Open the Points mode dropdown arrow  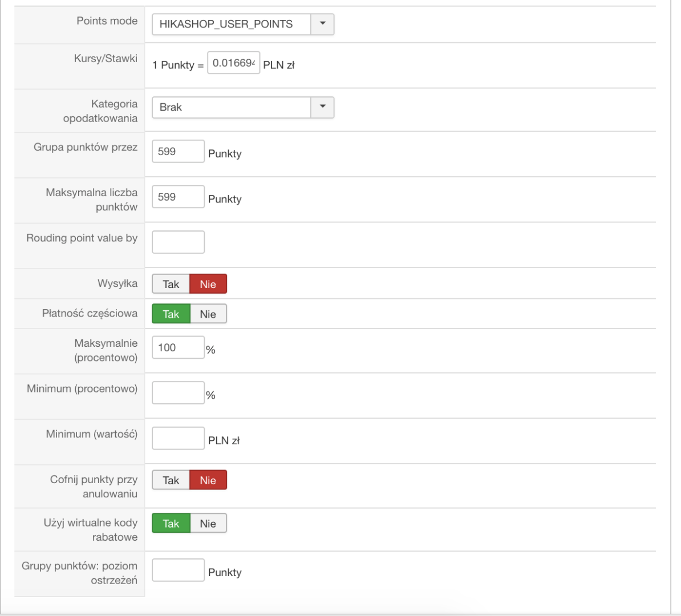tap(322, 24)
